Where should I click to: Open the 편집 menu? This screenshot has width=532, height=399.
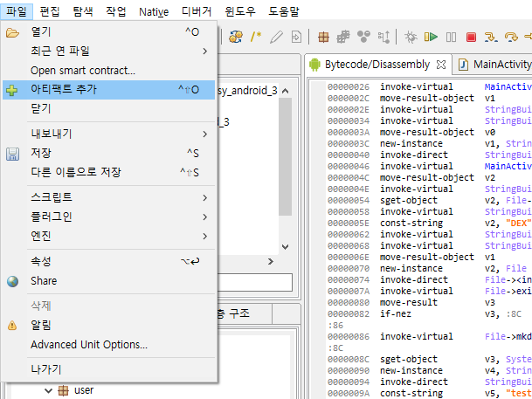pyautogui.click(x=50, y=11)
